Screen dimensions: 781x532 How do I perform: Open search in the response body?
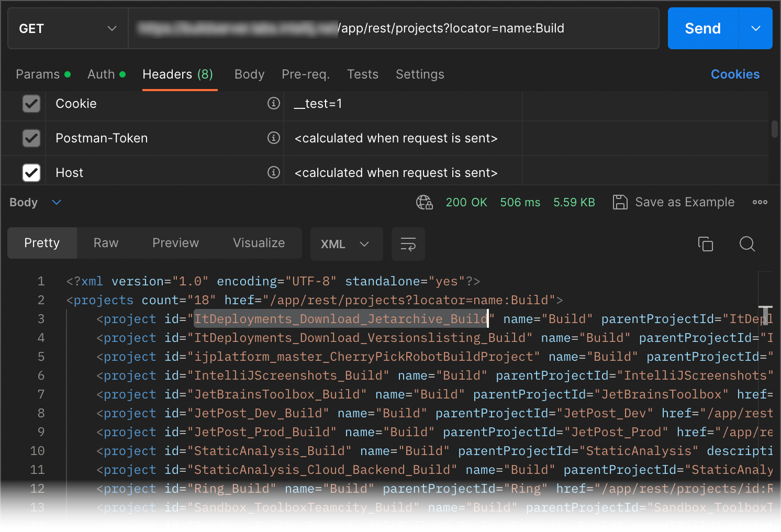pos(747,244)
